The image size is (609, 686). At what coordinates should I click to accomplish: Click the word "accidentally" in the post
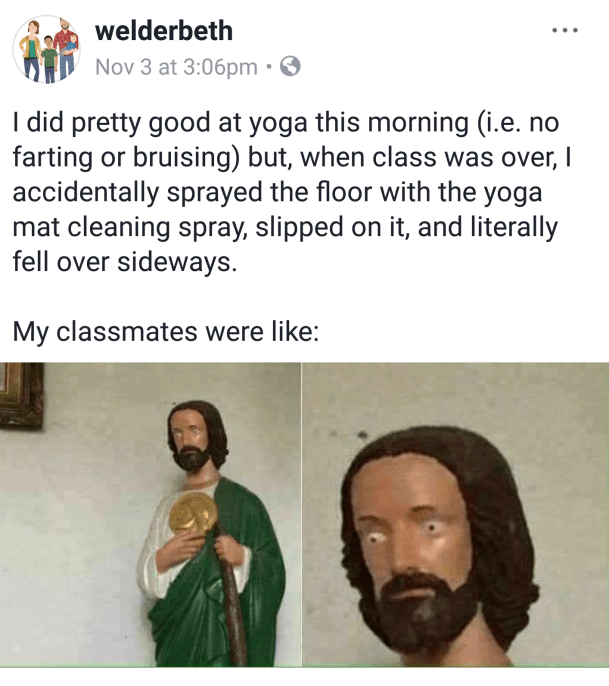pyautogui.click(x=100, y=191)
